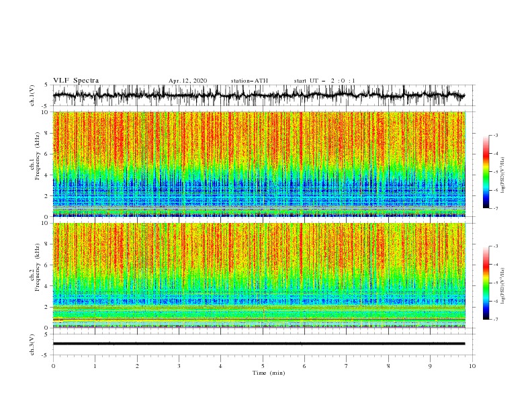Click the '8' tick on time axis

tap(388, 366)
